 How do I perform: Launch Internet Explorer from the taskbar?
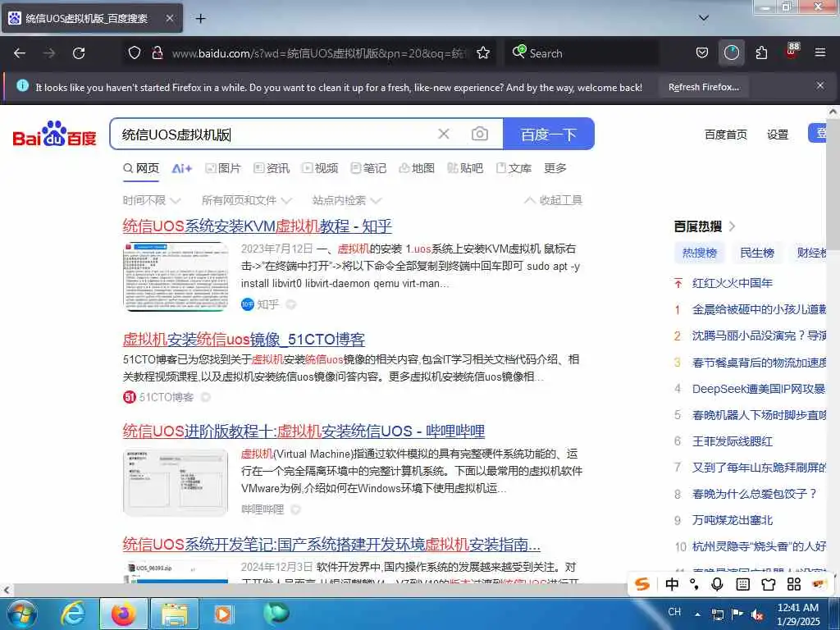(72, 614)
